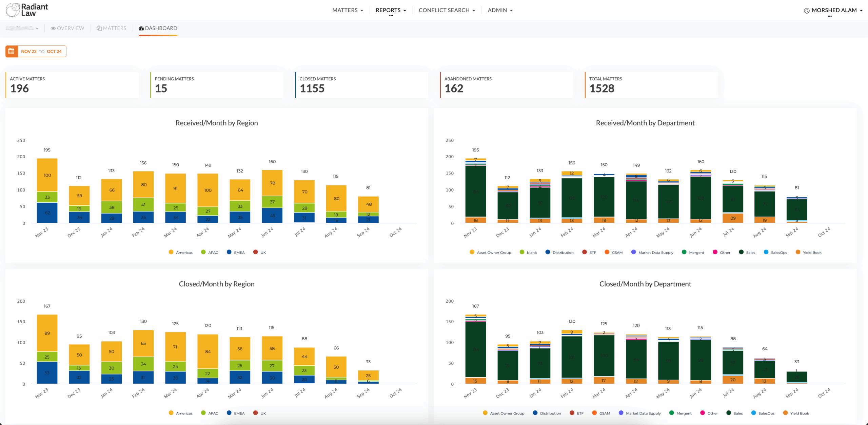Image resolution: width=868 pixels, height=425 pixels.
Task: Toggle GSAM legend in Closed by Department
Action: pos(601,413)
